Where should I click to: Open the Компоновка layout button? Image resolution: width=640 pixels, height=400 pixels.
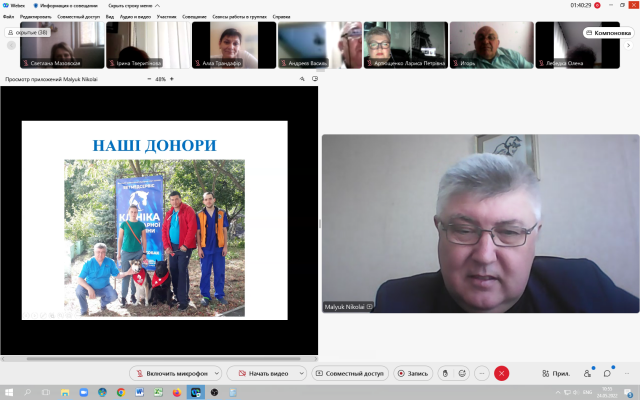click(608, 33)
